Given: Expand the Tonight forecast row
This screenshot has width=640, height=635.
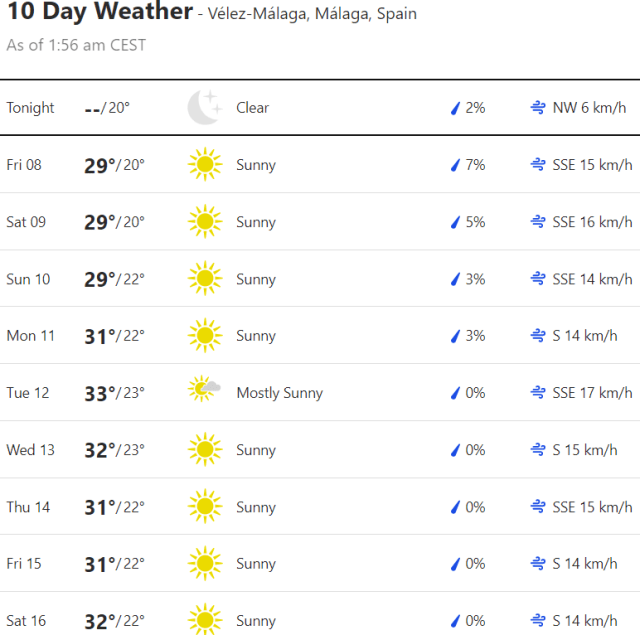Looking at the screenshot, I should coord(320,108).
